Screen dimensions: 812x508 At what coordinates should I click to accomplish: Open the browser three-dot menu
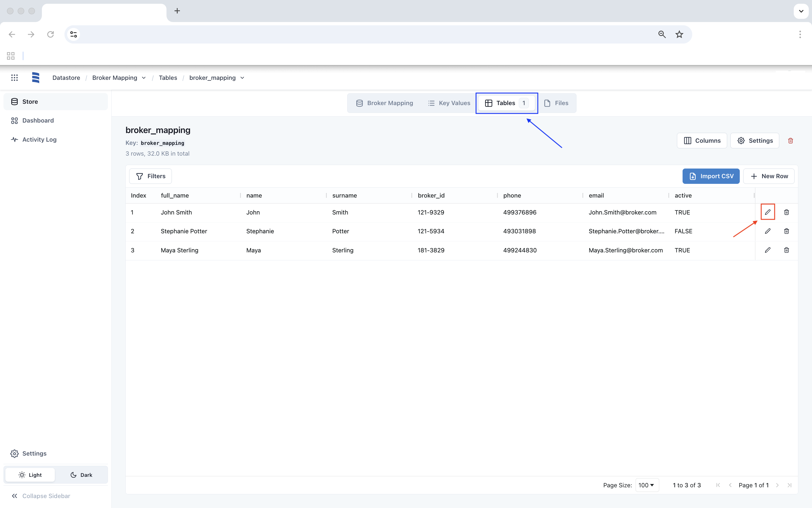pos(800,34)
